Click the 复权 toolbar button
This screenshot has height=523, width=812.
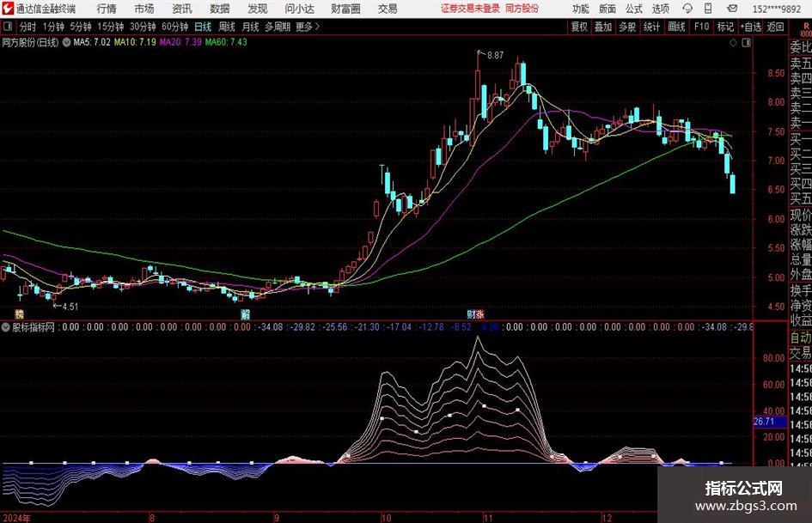(579, 27)
